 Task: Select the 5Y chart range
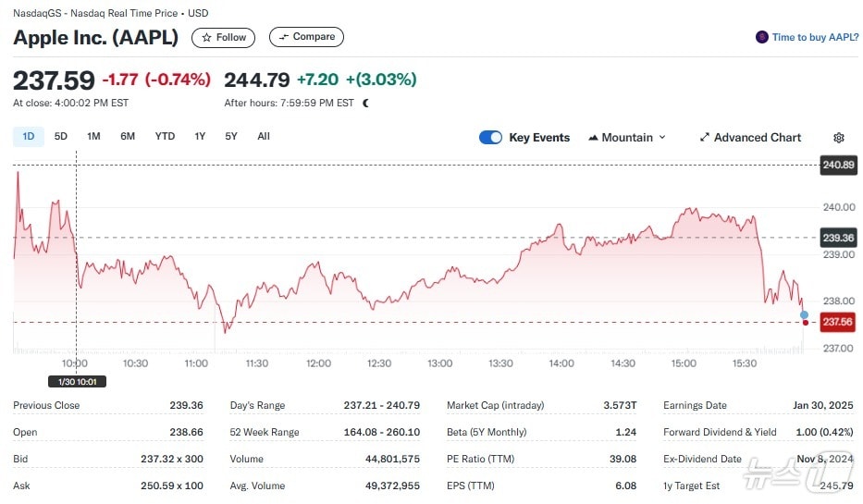tap(231, 137)
